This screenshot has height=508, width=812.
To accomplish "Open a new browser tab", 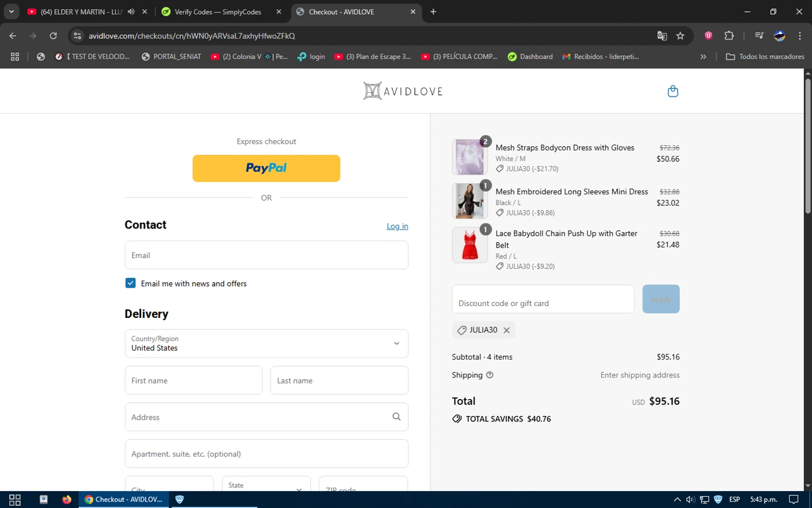I will pos(433,11).
